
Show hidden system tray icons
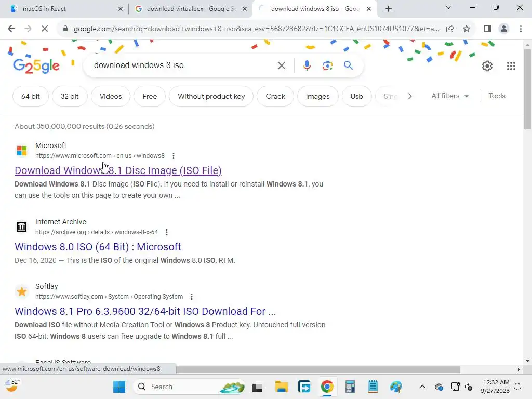click(422, 387)
